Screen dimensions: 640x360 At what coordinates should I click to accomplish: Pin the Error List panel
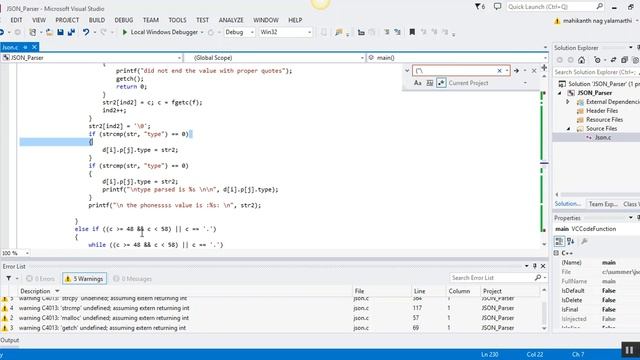535,266
